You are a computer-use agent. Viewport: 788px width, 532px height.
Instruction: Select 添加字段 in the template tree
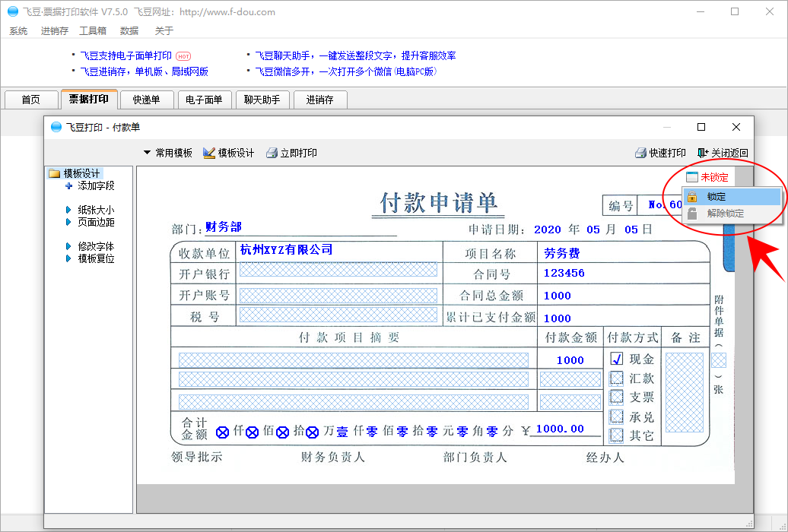pos(96,186)
